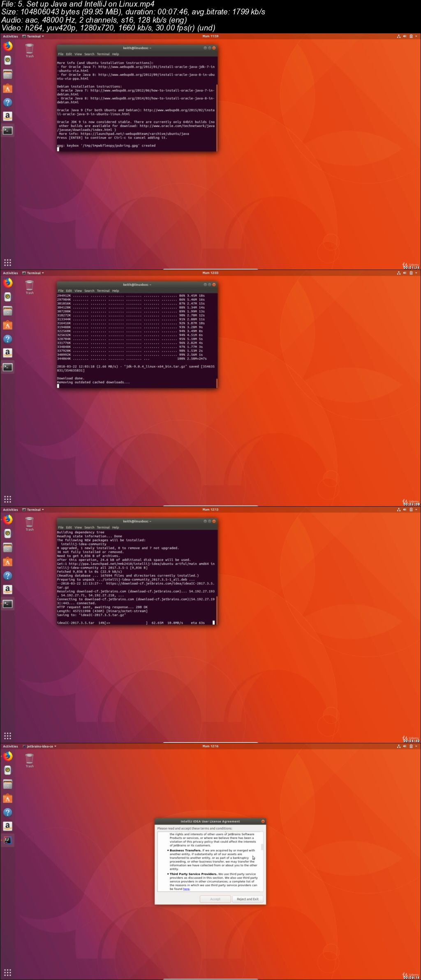The image size is (421, 980).
Task: Open the Terminal app menu in the 12:13 top bar
Action: pos(33,510)
